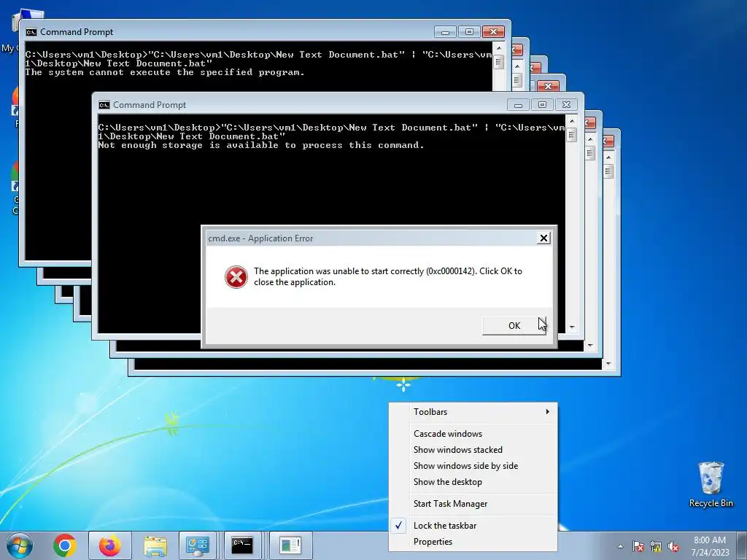Close the front Command Prompt window

tap(566, 105)
